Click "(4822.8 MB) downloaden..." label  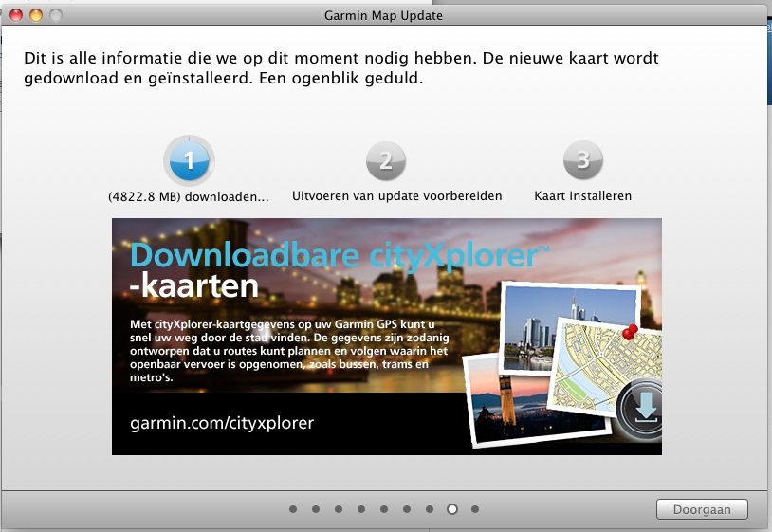[189, 197]
